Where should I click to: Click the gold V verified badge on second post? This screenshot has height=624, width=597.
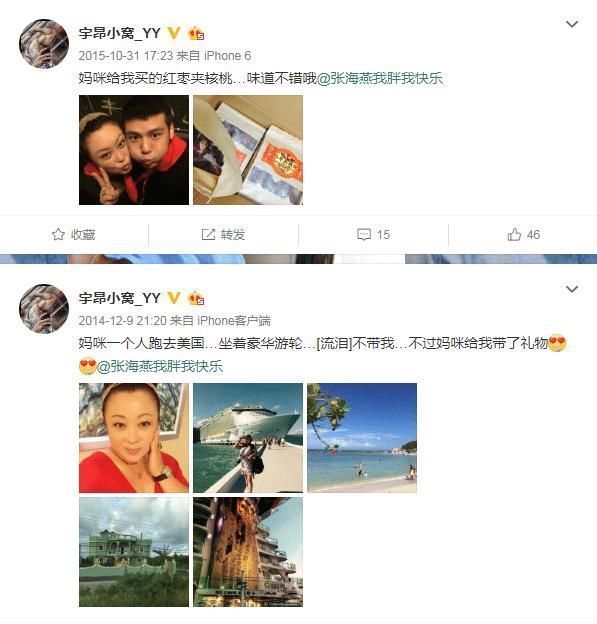tap(174, 298)
